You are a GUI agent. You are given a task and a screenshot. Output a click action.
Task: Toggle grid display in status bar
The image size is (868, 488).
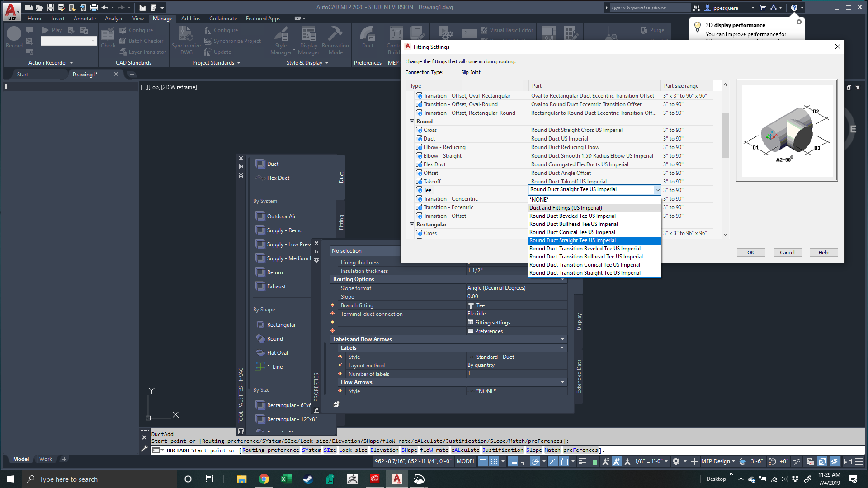pos(483,461)
